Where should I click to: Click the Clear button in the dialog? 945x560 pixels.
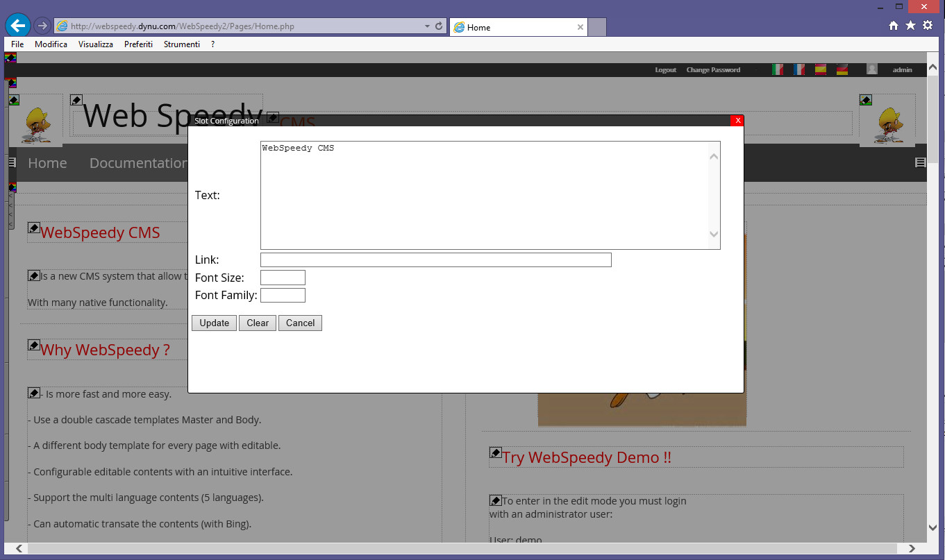coord(258,323)
